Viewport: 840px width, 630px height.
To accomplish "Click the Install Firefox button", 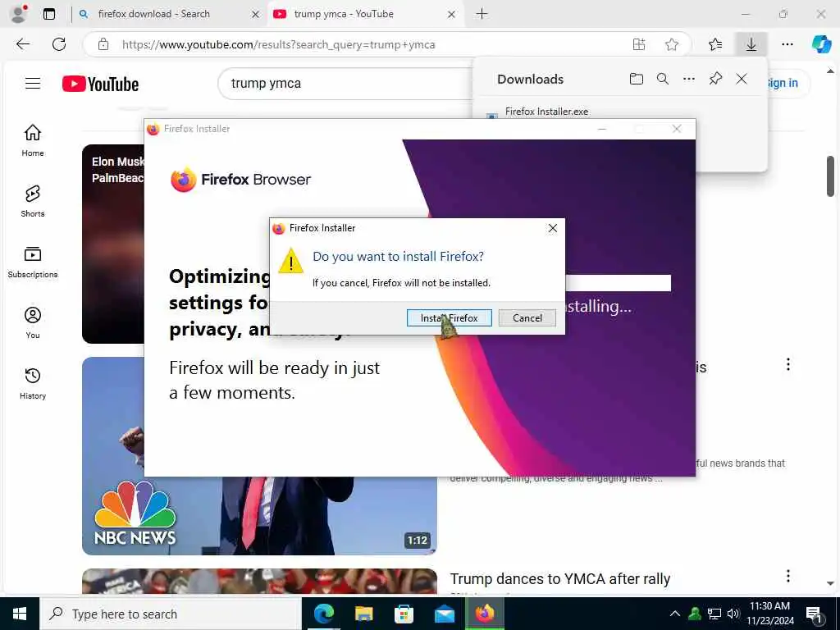I will click(449, 317).
